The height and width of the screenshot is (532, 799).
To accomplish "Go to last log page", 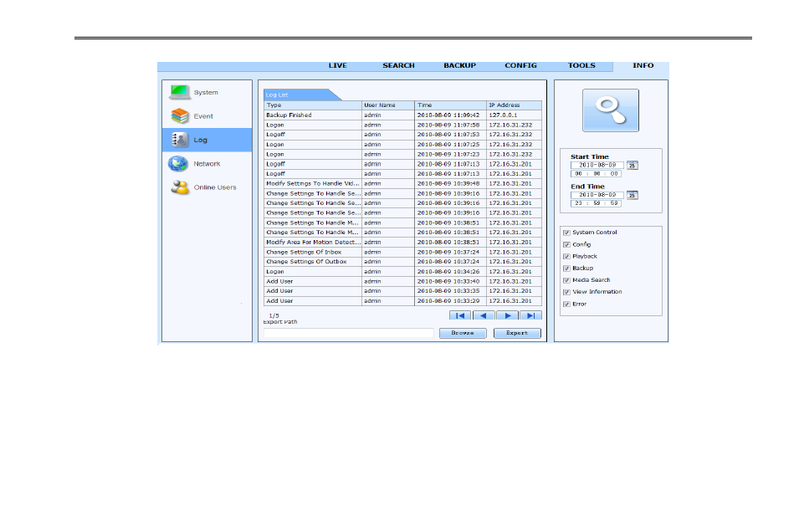I will point(530,315).
